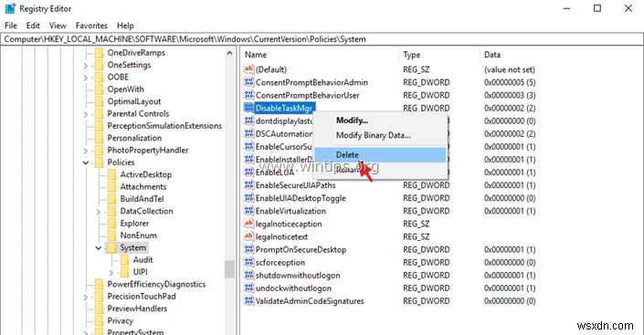The width and height of the screenshot is (644, 335).
Task: Click the PromptOnSecureDesktop DWORD icon
Action: (248, 249)
